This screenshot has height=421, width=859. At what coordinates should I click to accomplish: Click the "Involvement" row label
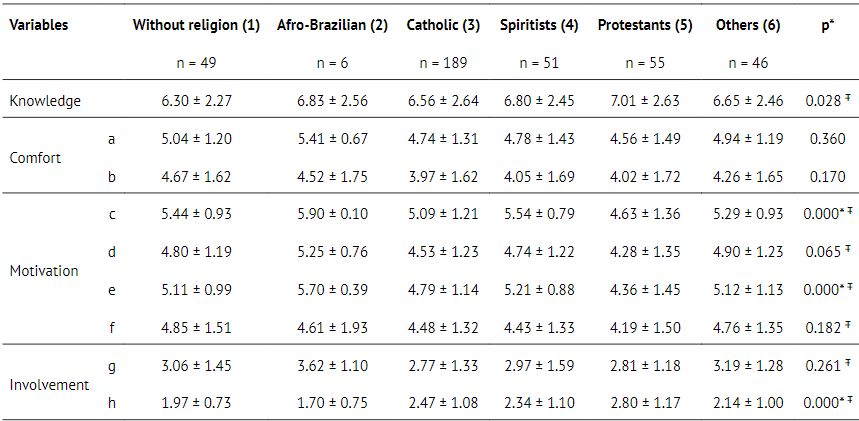point(49,384)
